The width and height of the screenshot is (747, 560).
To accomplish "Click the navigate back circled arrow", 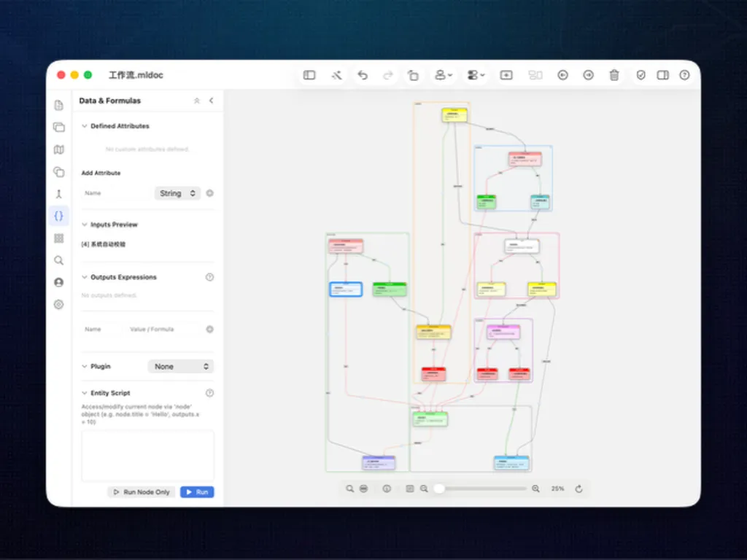I will coord(562,75).
